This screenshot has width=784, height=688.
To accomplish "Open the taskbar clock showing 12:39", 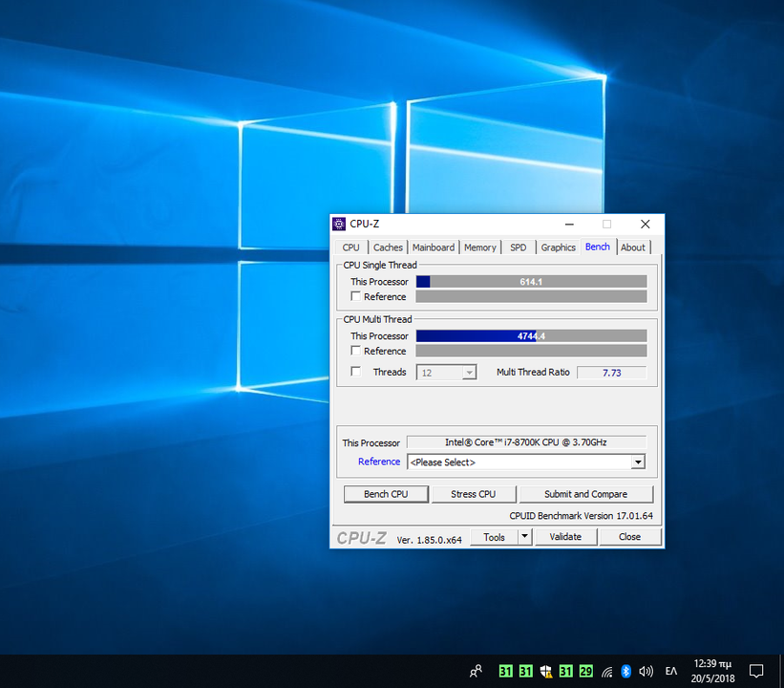I will tap(712, 671).
